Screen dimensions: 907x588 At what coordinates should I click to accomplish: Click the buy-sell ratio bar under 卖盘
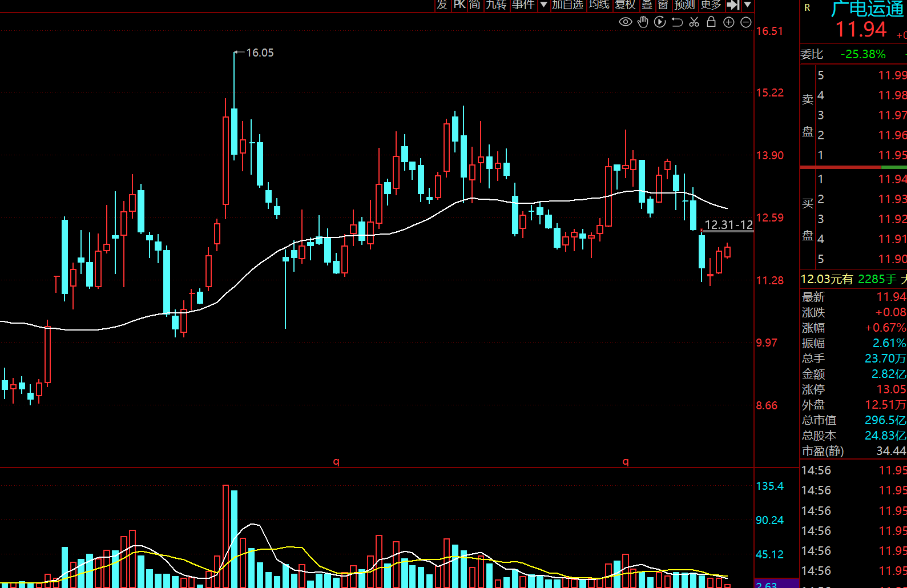[853, 167]
